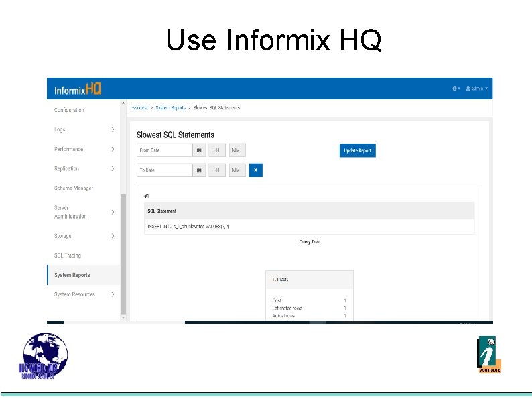Click the sidebar scrollbar thumb
Viewport: 532px width, 399px height.
point(123,254)
